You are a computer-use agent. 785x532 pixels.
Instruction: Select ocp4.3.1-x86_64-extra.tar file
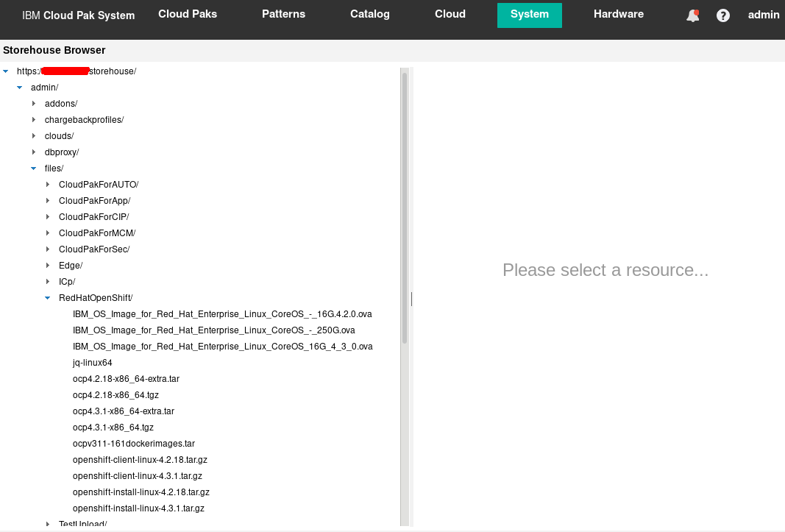click(124, 411)
